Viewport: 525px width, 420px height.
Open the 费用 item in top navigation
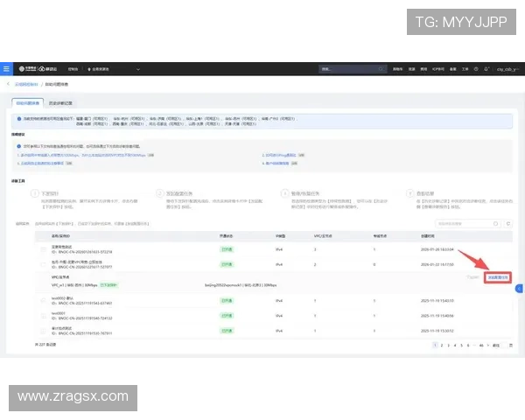click(x=423, y=69)
